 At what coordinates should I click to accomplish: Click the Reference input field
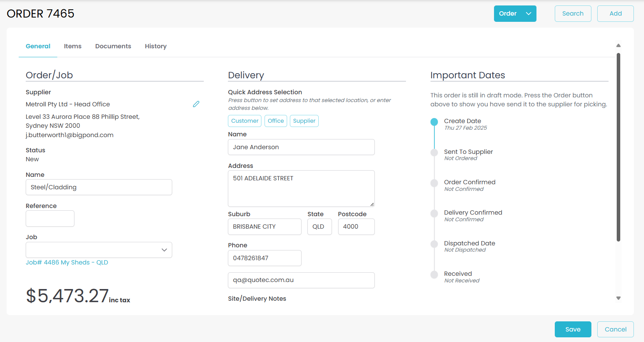click(50, 219)
